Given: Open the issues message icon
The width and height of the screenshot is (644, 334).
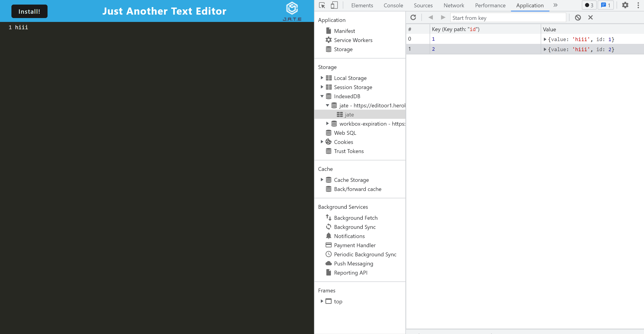Looking at the screenshot, I should [606, 5].
